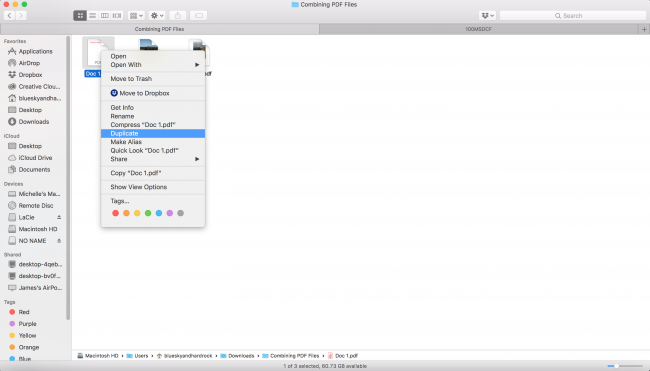Open the arrange-by grouping dropdown
Viewport: 650px width, 371px height.
point(136,16)
